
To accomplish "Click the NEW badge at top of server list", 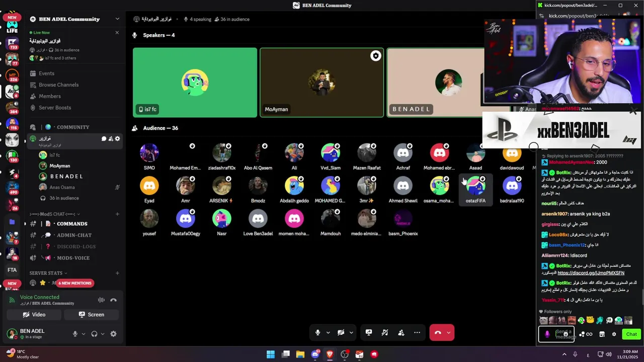I will (x=12, y=18).
